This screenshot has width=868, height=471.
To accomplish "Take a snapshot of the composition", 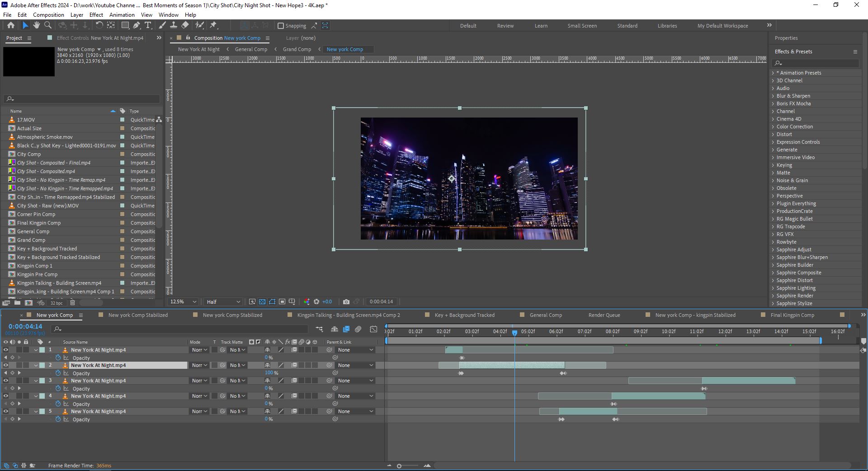I will (x=346, y=302).
